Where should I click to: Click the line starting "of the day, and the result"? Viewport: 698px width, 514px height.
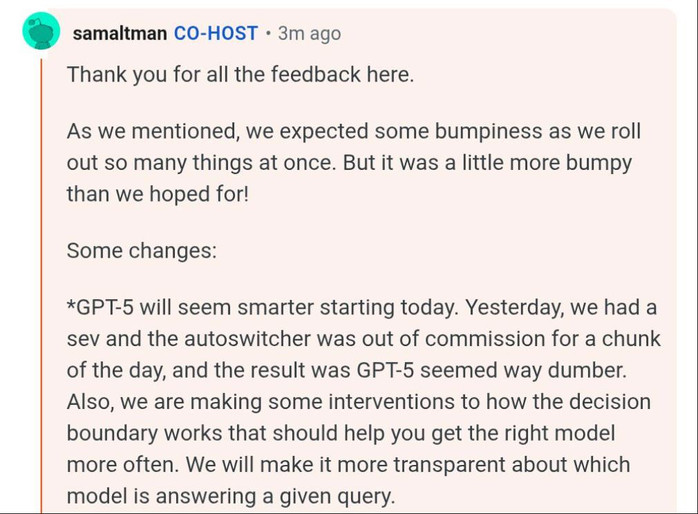click(346, 370)
